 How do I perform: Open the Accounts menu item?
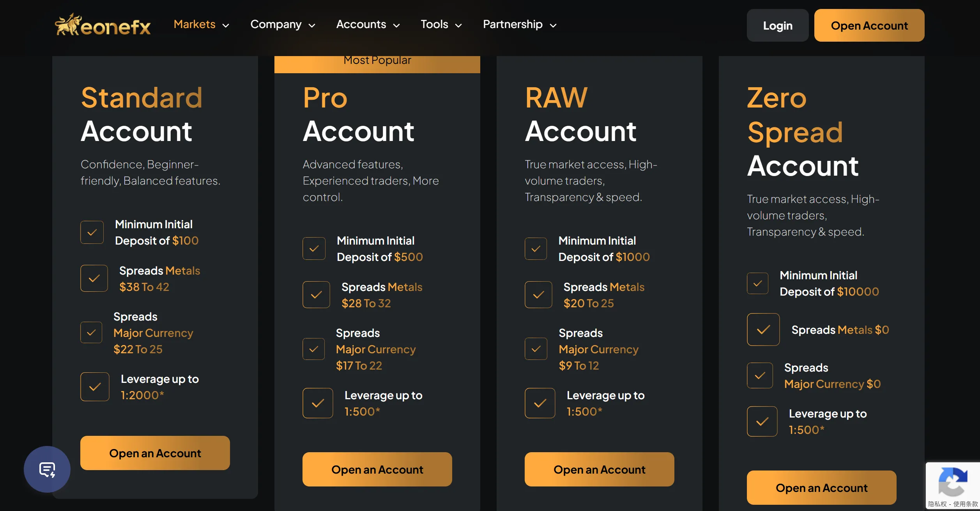point(368,25)
